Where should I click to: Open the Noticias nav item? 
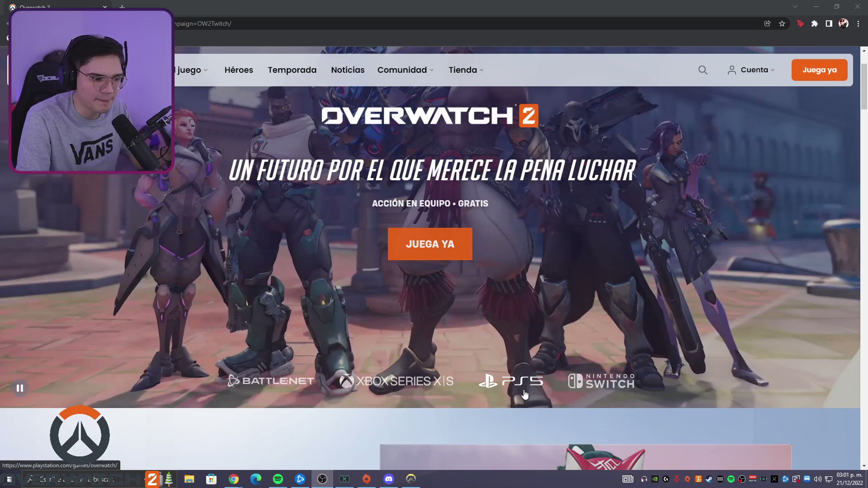[x=348, y=70]
